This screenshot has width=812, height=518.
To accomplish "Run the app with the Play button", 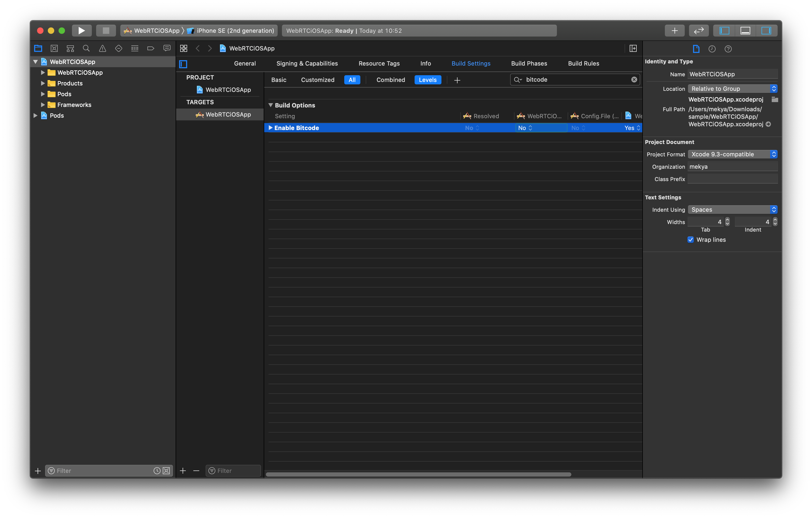I will 82,31.
